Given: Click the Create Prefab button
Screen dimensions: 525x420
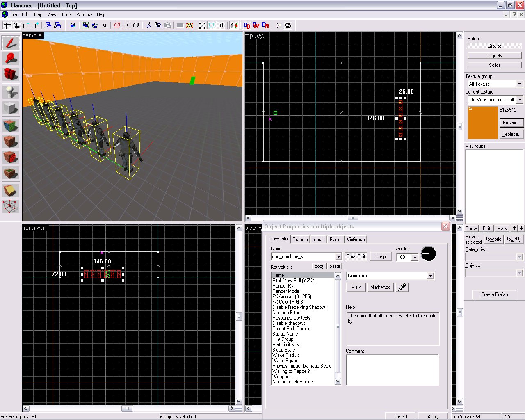Looking at the screenshot, I should point(494,294).
